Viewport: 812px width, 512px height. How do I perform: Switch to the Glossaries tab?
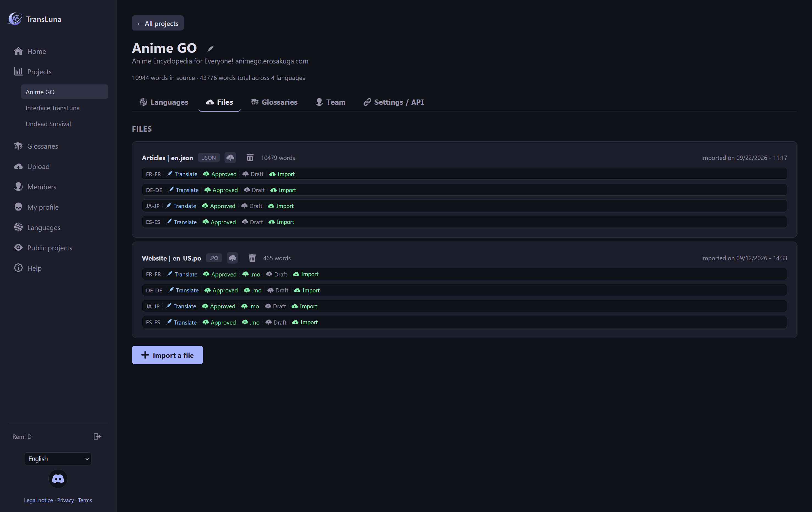[x=274, y=102]
